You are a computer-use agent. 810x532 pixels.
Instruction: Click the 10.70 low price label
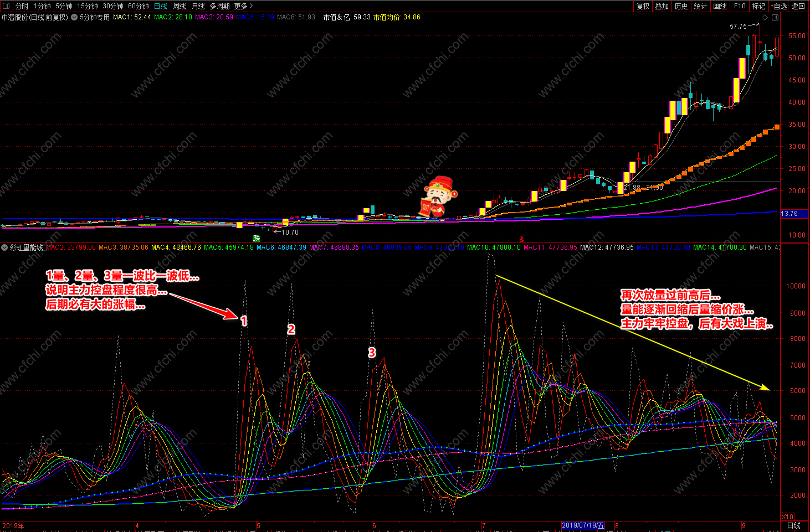point(290,233)
